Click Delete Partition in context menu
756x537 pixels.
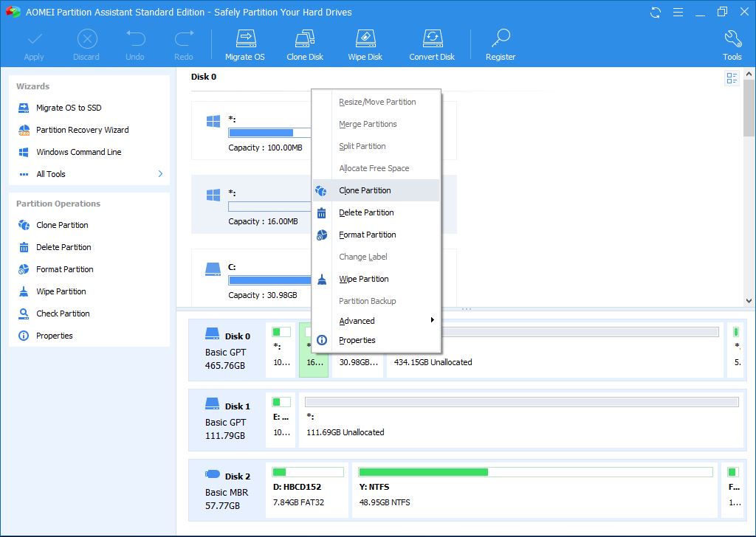366,212
